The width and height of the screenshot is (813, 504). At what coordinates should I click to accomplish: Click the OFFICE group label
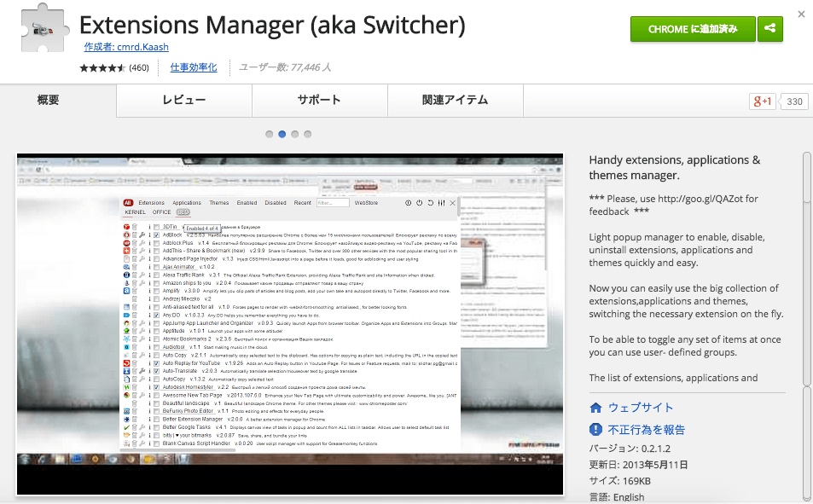[x=161, y=212]
